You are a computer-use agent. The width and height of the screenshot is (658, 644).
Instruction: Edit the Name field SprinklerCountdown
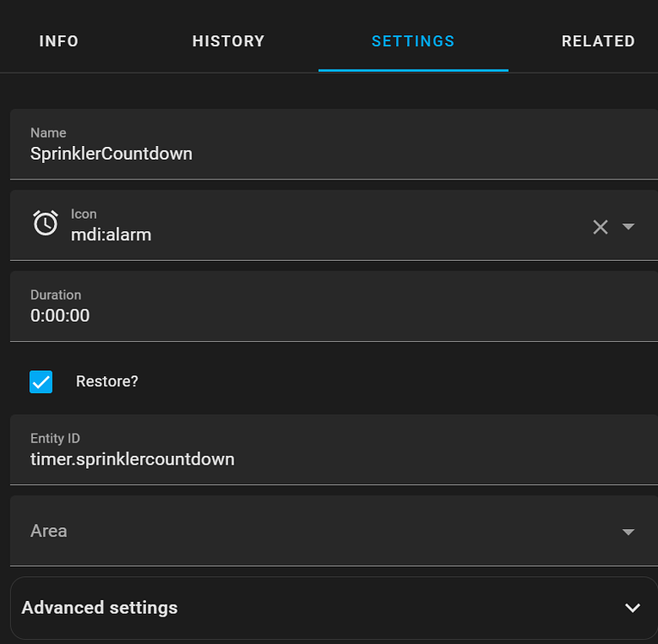pos(334,144)
